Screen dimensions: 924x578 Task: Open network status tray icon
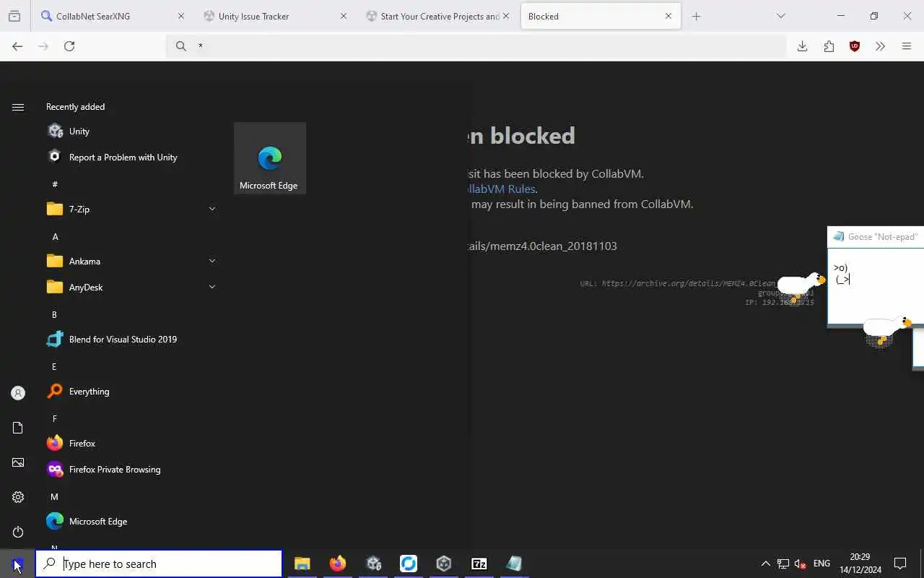click(783, 564)
